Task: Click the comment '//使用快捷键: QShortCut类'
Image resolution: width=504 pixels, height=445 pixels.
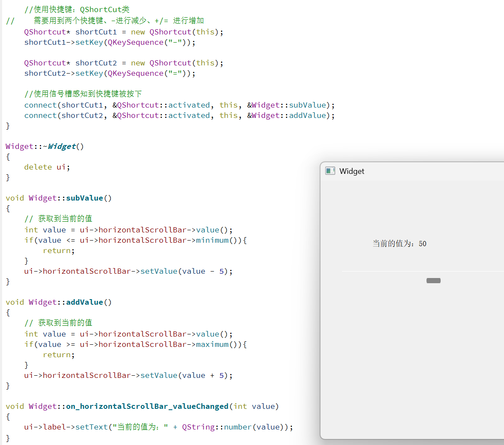Action: coord(77,9)
